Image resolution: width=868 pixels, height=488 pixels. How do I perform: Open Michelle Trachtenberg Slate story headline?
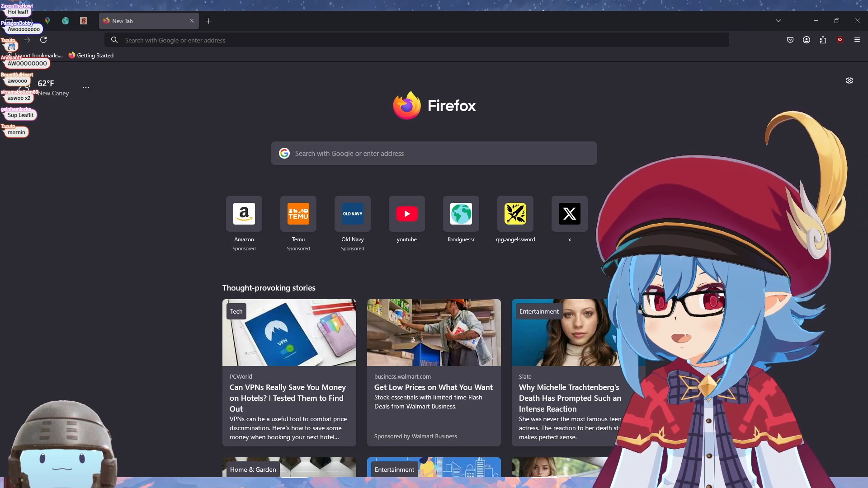coord(570,398)
